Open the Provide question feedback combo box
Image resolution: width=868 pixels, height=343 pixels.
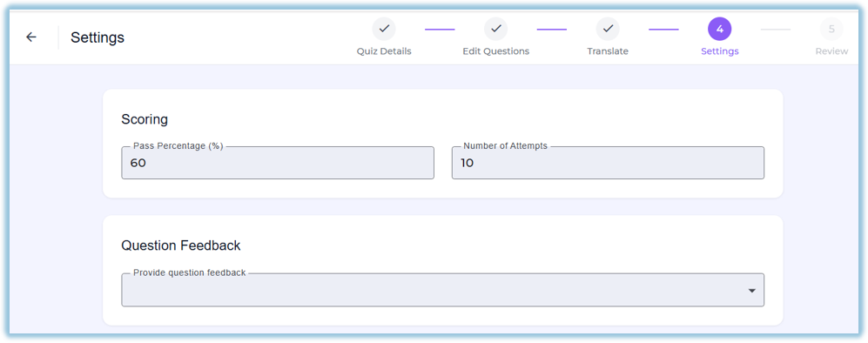pos(443,290)
